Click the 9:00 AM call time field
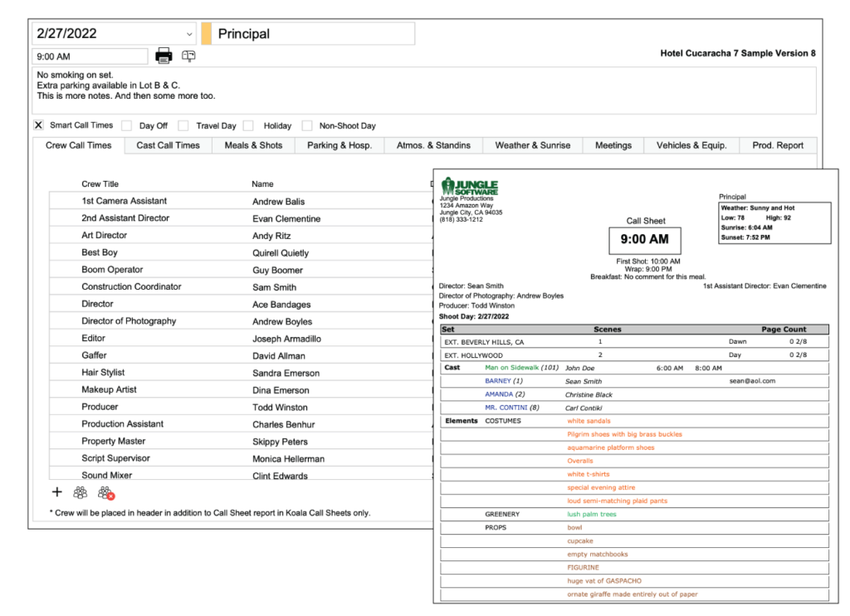The image size is (850, 616). coord(90,56)
